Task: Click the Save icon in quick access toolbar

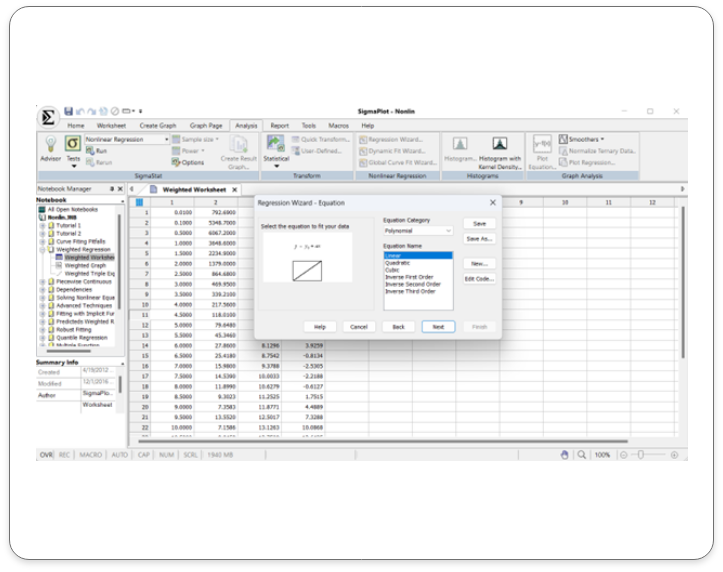Action: pos(69,111)
